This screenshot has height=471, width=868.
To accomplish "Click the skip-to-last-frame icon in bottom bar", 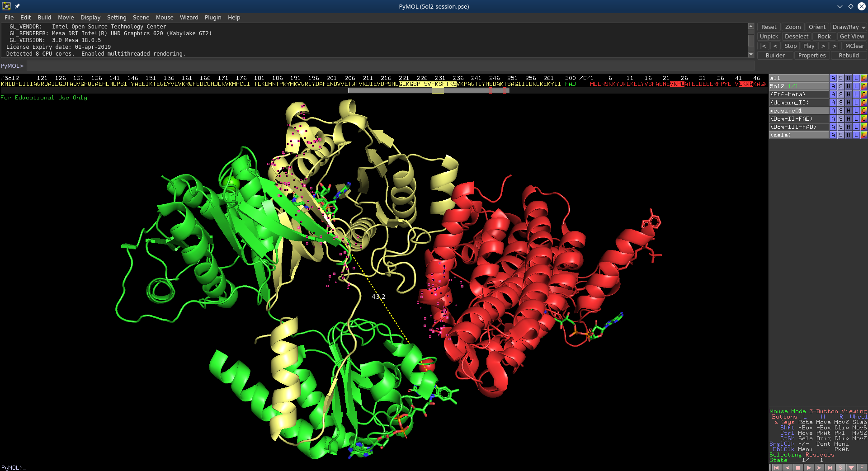I will [x=830, y=468].
